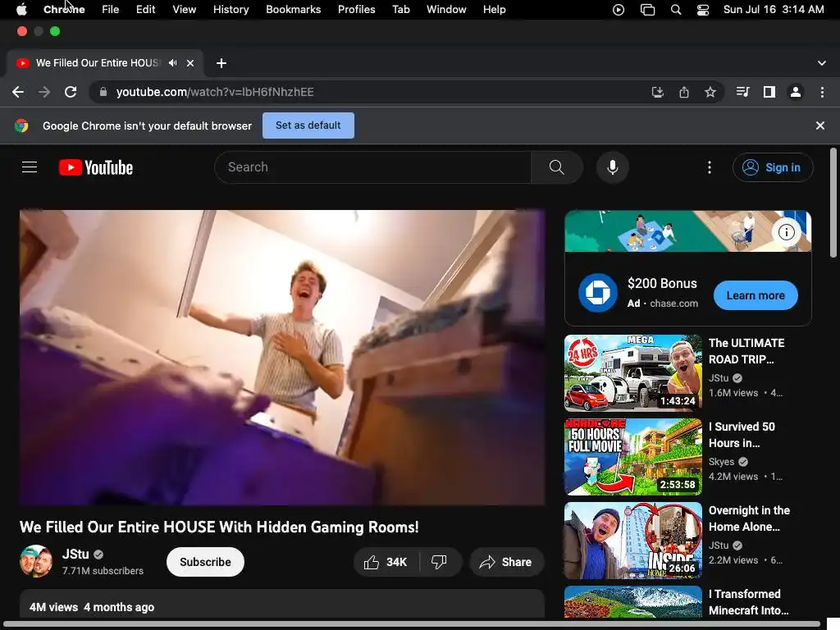Screen dimensions: 840x630
Task: Open the Apple menu
Action: click(x=21, y=10)
